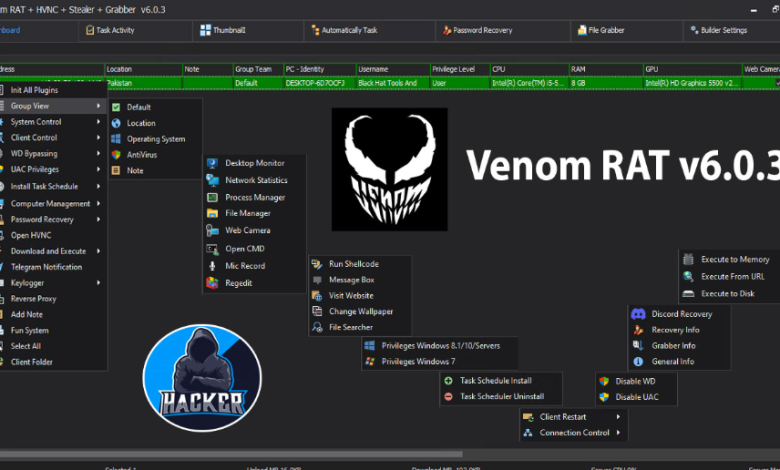Viewport: 780px width, 470px height.
Task: Click the Run Shellcode icon
Action: tap(317, 264)
